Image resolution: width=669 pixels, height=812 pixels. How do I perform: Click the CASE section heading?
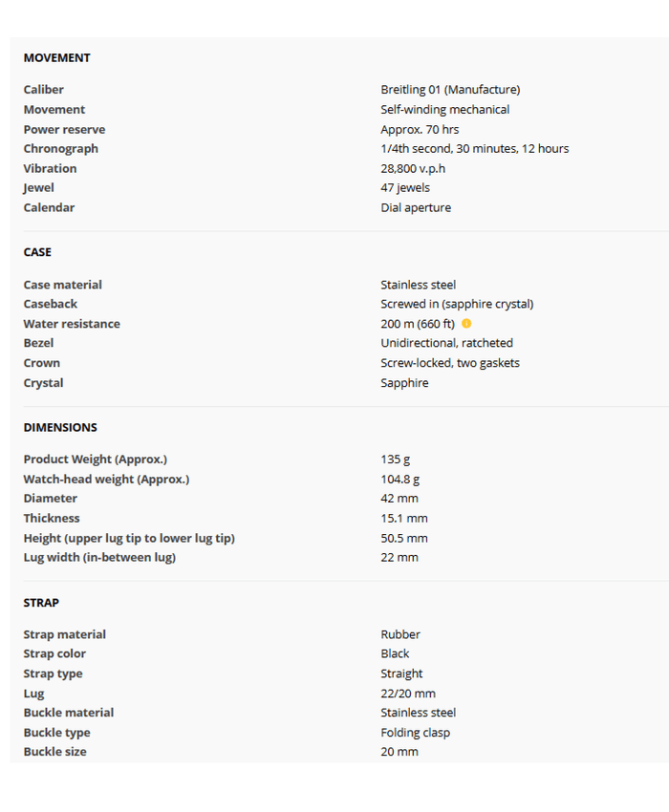(37, 252)
